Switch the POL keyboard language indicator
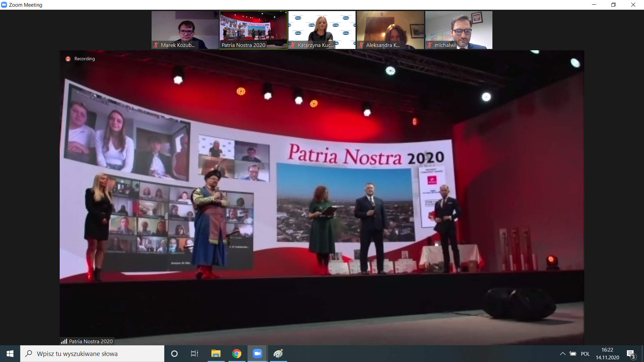644x362 pixels. coord(585,354)
